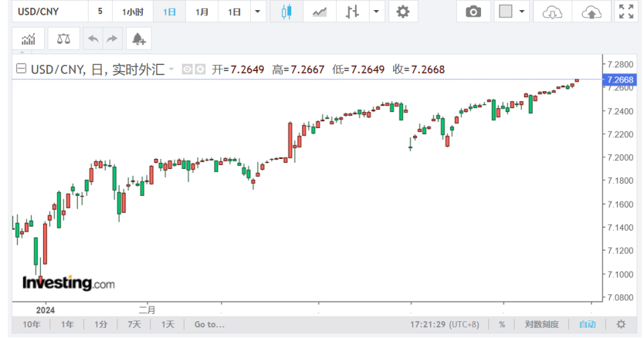Collapse the USD/CNY legend box
644x338 pixels.
coord(21,68)
